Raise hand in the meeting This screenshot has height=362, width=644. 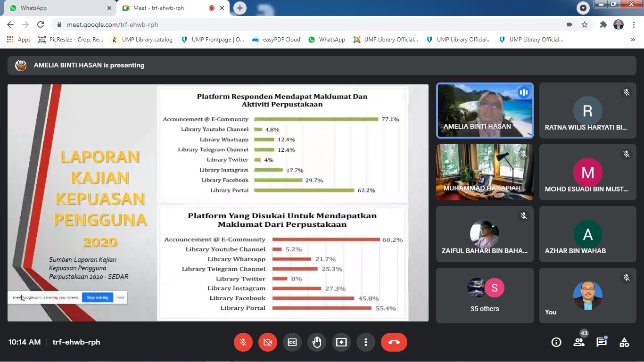click(317, 342)
